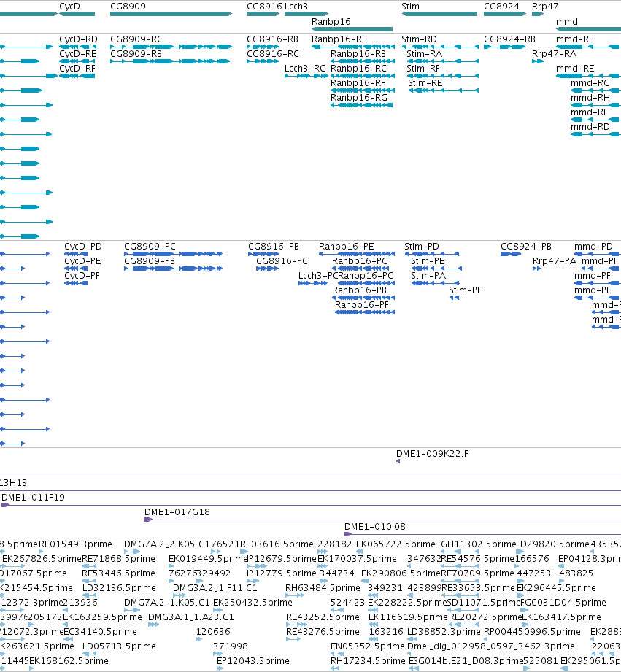Select transcript Ranbp16-RE

tap(353, 47)
